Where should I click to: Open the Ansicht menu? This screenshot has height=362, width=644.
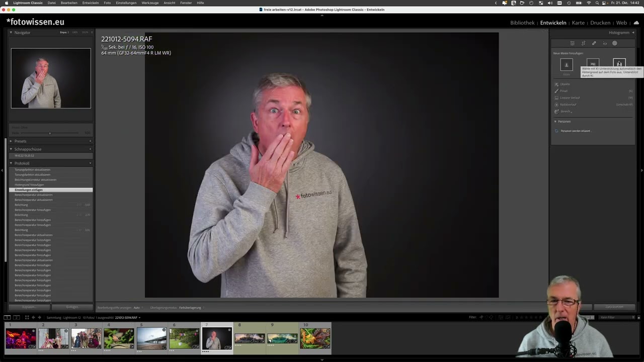pyautogui.click(x=170, y=3)
